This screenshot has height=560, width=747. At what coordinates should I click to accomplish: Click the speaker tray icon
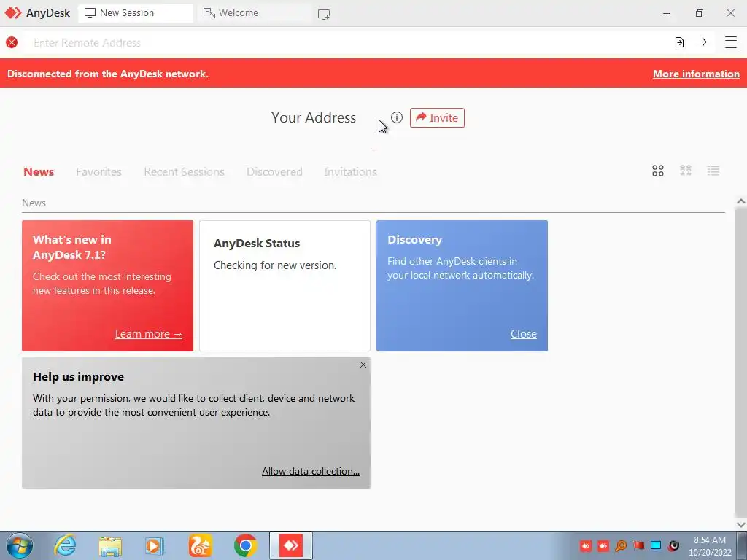(x=673, y=545)
